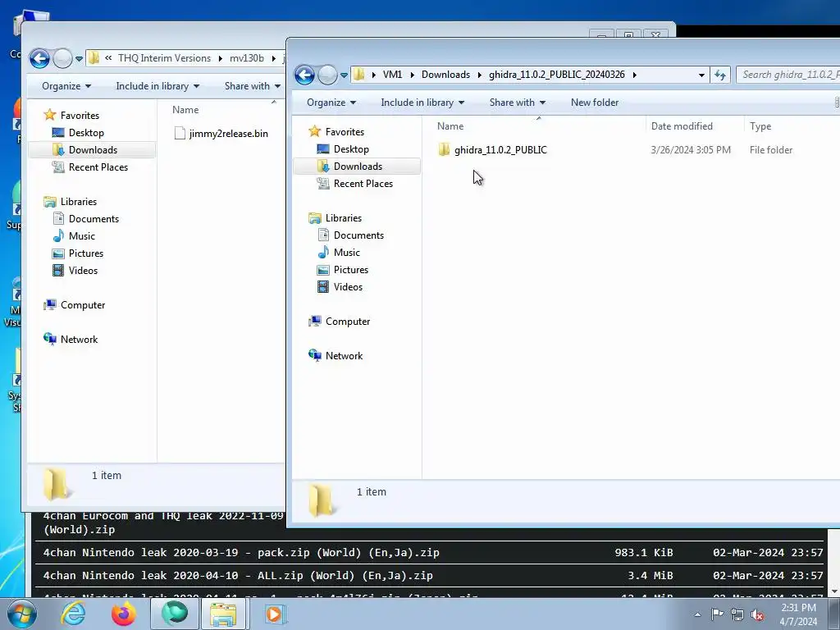Image resolution: width=840 pixels, height=630 pixels.
Task: Sort by Type column header
Action: pyautogui.click(x=760, y=126)
